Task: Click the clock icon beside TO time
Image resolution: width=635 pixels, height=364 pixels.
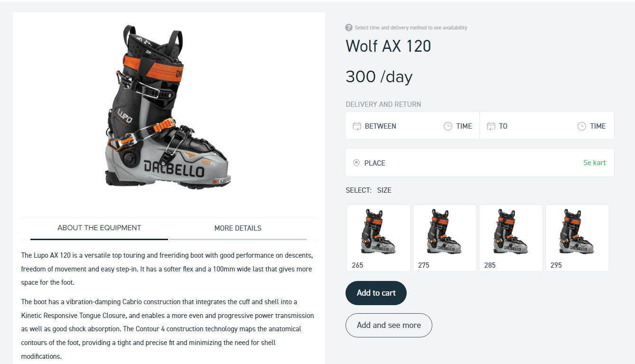Action: click(x=582, y=126)
